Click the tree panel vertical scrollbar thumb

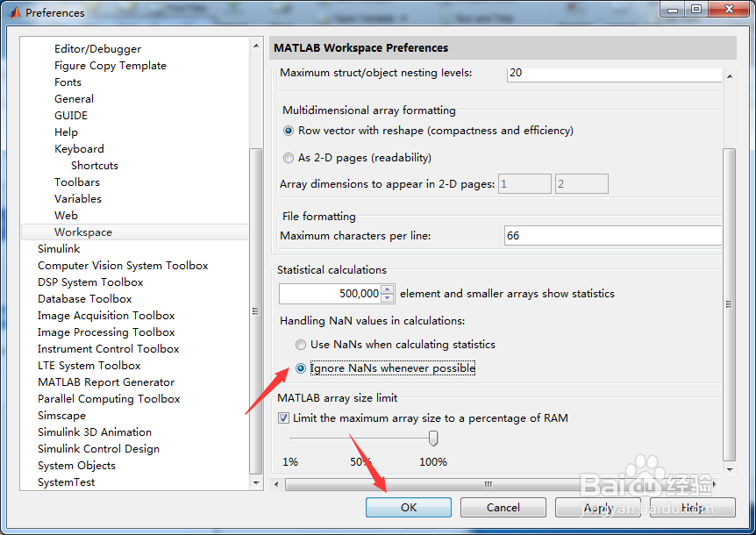pyautogui.click(x=256, y=311)
